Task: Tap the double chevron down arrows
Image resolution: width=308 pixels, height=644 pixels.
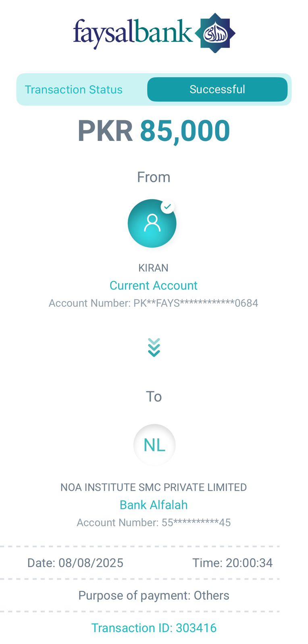Action: [x=154, y=347]
